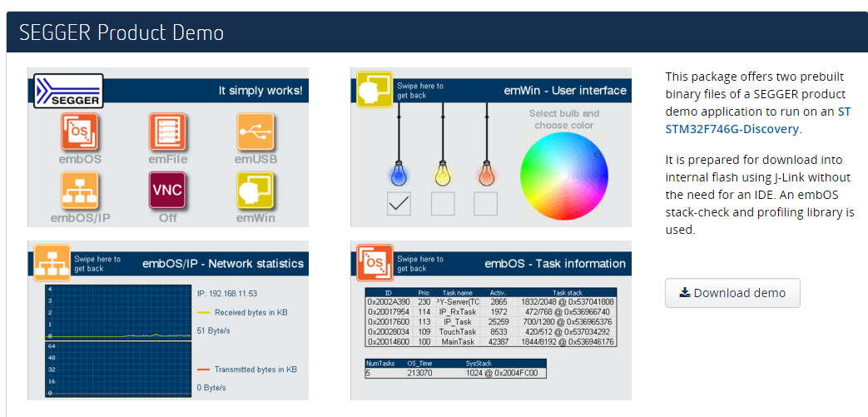868x417 pixels.
Task: Click the received bytes graph
Action: pyautogui.click(x=118, y=313)
